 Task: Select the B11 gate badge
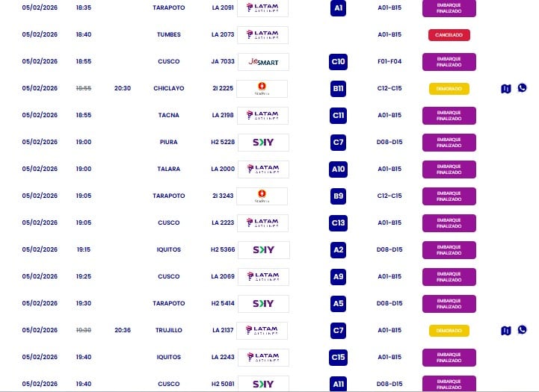point(339,89)
